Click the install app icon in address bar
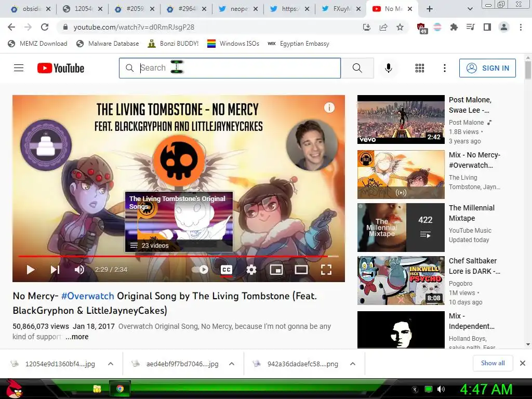 coord(367,27)
